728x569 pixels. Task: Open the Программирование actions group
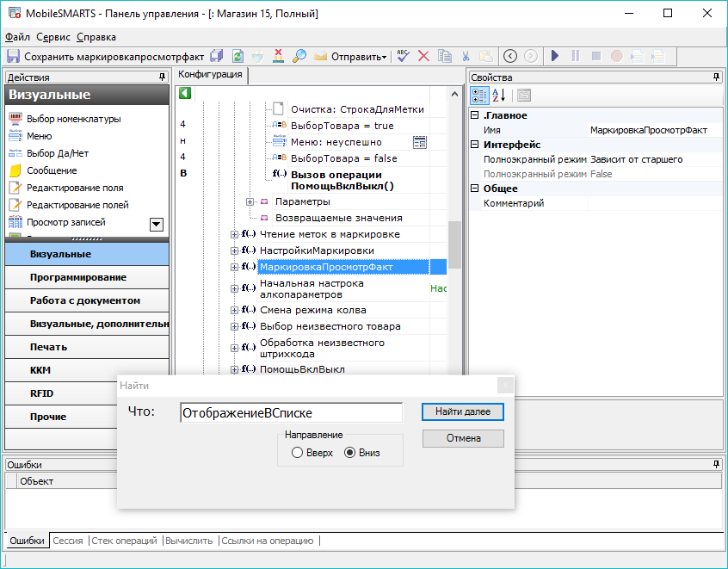click(87, 277)
